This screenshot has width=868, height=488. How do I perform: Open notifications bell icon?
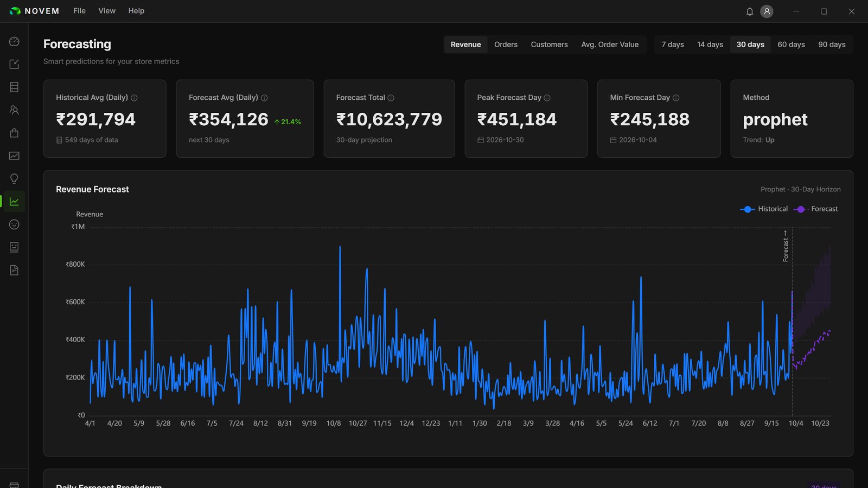(x=750, y=11)
